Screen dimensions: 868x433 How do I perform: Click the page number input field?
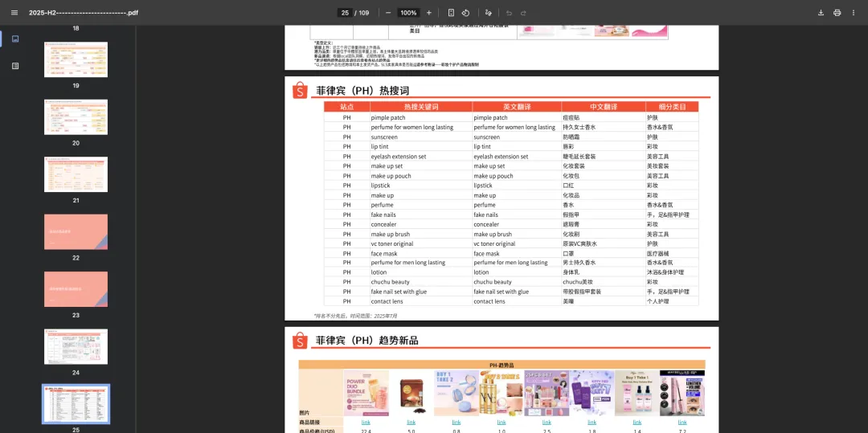345,13
